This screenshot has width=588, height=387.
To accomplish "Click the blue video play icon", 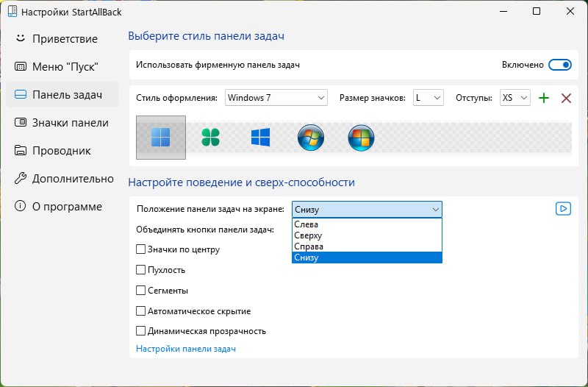I will coord(563,209).
